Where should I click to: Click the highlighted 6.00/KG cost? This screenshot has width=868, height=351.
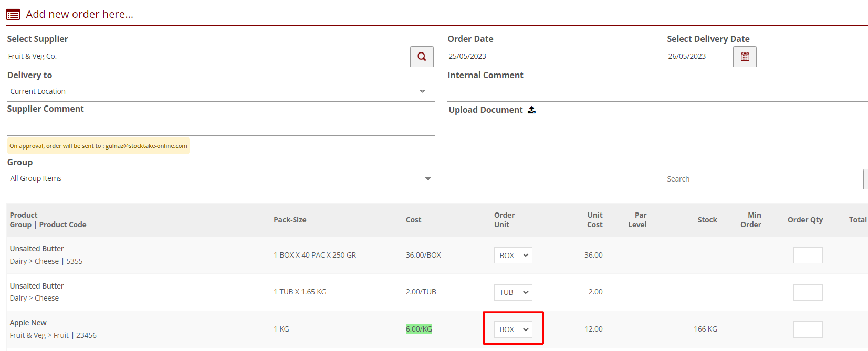click(x=419, y=329)
